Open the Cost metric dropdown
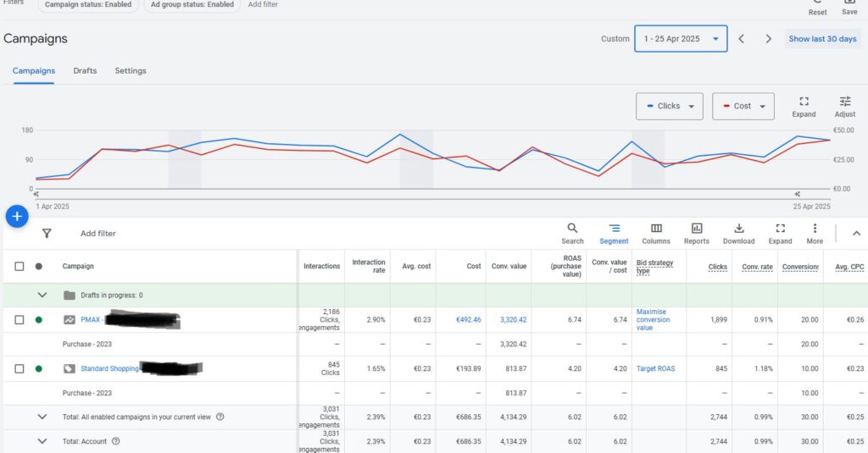 click(743, 106)
